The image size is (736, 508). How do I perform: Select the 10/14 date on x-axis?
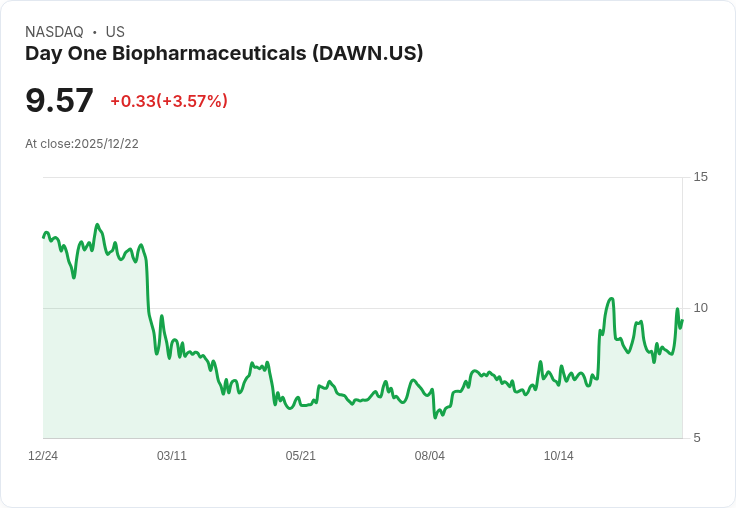point(559,456)
